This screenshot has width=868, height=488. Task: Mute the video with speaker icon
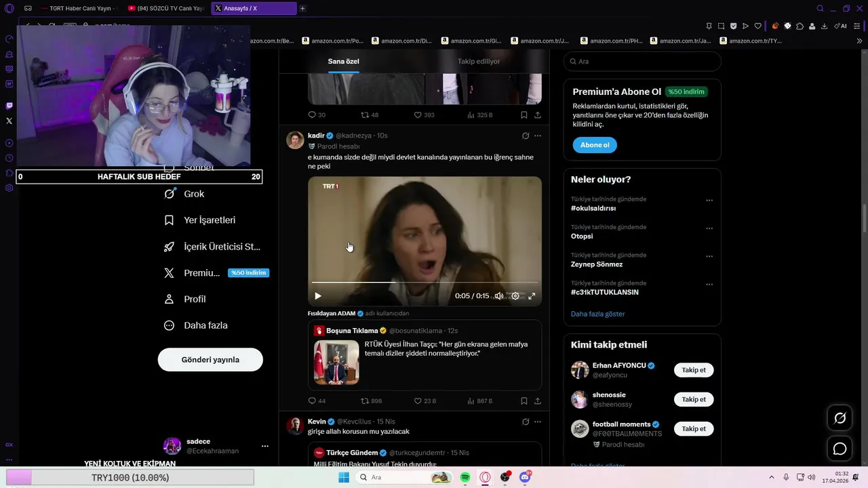point(499,296)
